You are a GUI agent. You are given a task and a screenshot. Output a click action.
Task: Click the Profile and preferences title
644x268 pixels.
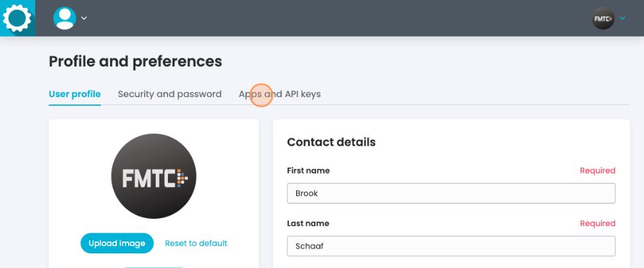point(135,62)
